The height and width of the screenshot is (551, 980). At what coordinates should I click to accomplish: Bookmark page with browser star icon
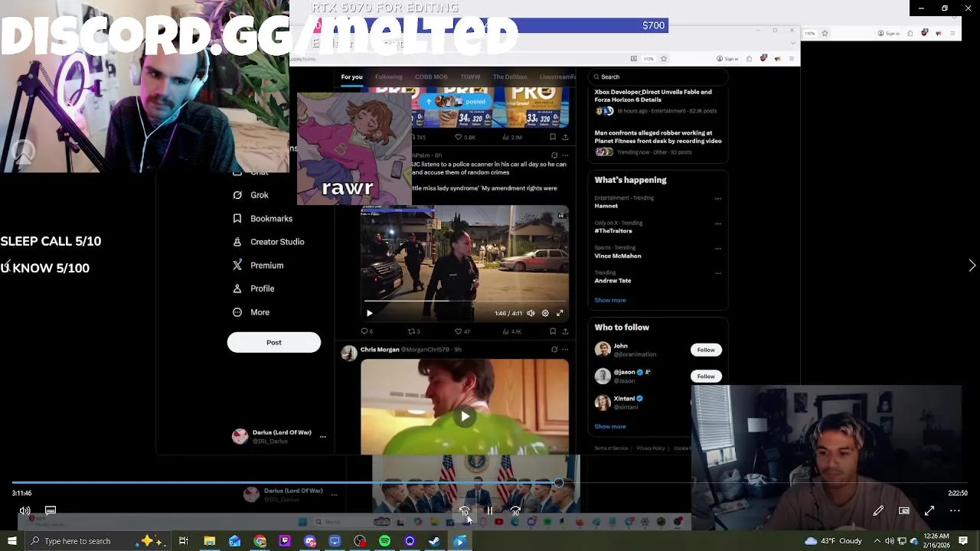[664, 59]
